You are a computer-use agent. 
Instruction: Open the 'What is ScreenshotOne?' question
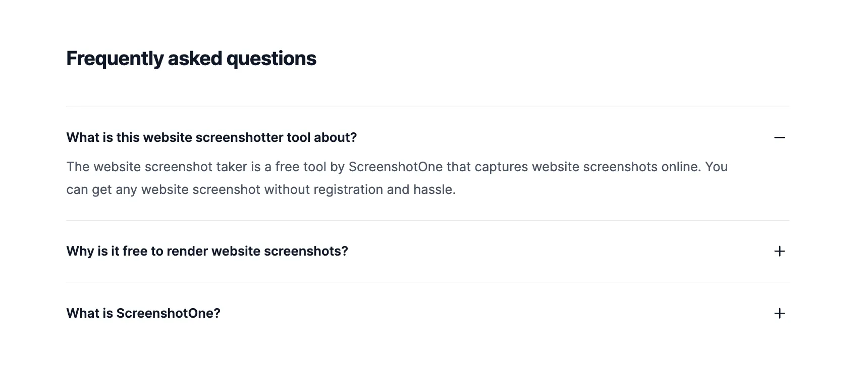143,313
